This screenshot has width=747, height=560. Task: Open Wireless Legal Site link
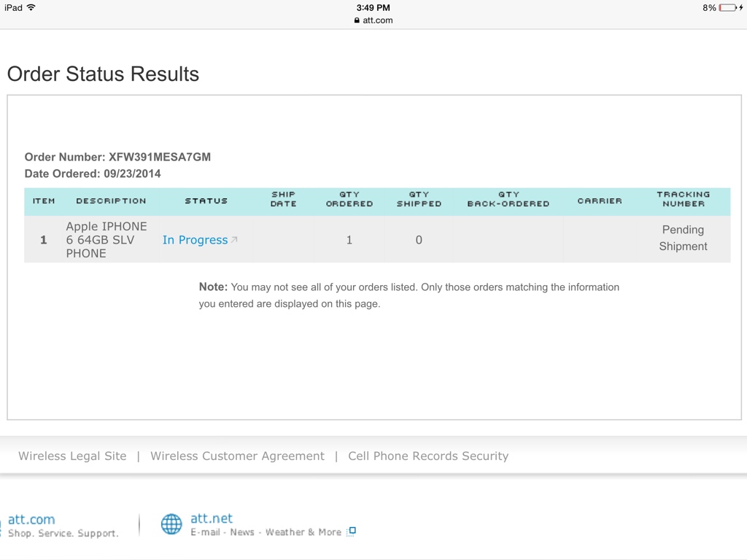pyautogui.click(x=72, y=456)
